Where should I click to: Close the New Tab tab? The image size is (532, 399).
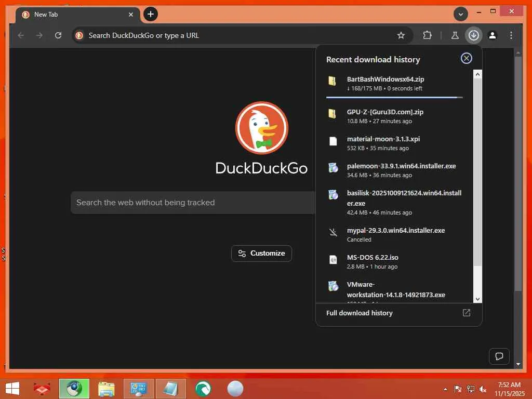[130, 15]
